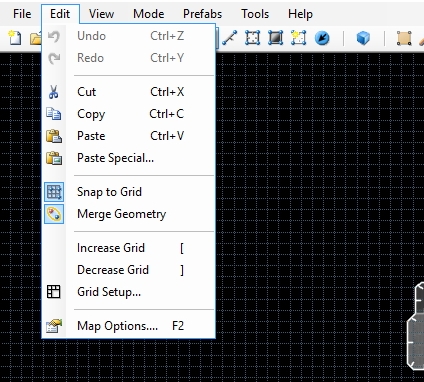Click the Merge Geometry icon
The width and height of the screenshot is (424, 382).
pyautogui.click(x=54, y=214)
